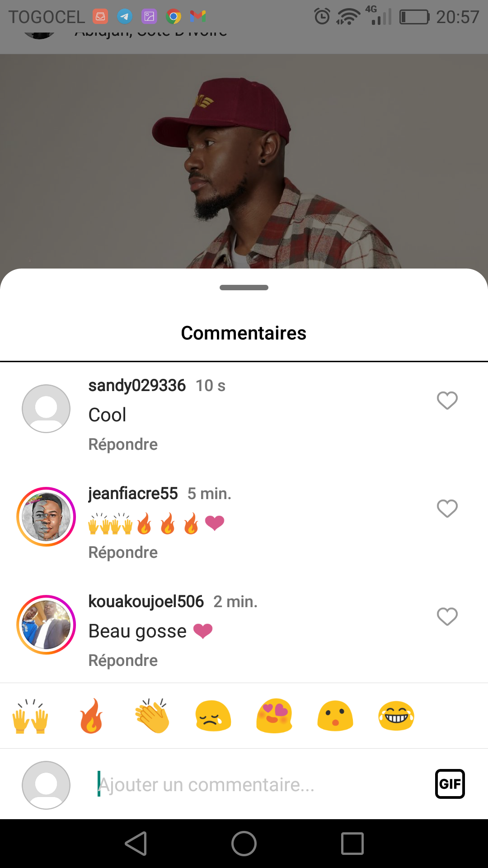Viewport: 488px width, 868px height.
Task: Reply to jeanfiacre55's comment
Action: tap(123, 552)
